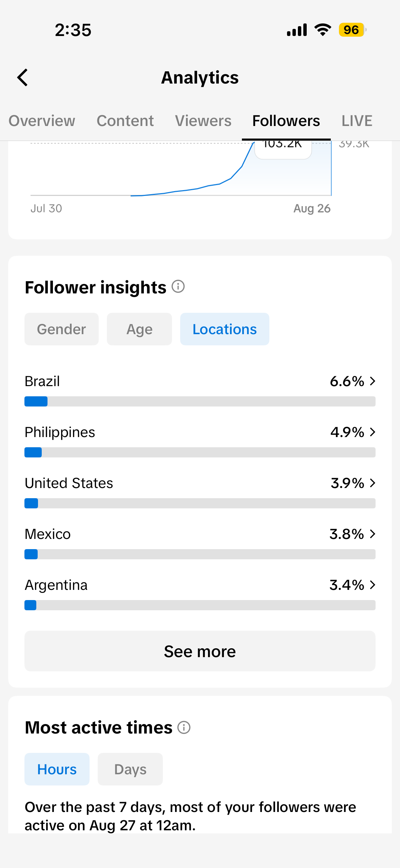
Task: Tap the See more button
Action: coord(200,651)
